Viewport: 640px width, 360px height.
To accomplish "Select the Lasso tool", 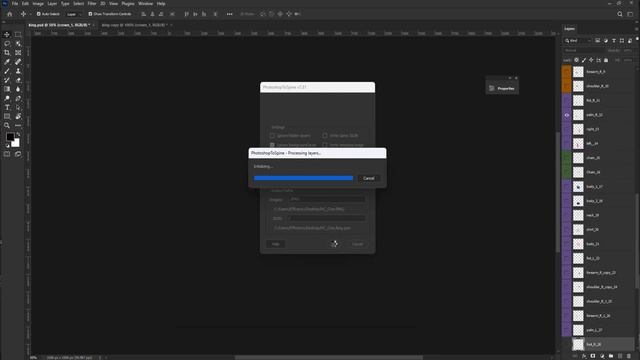I will pos(7,44).
